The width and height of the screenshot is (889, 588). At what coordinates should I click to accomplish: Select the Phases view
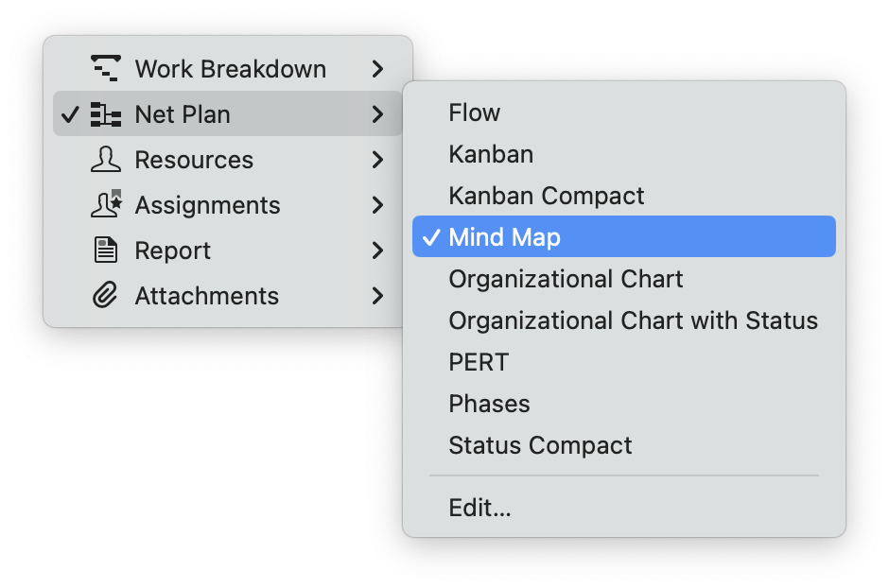click(489, 403)
